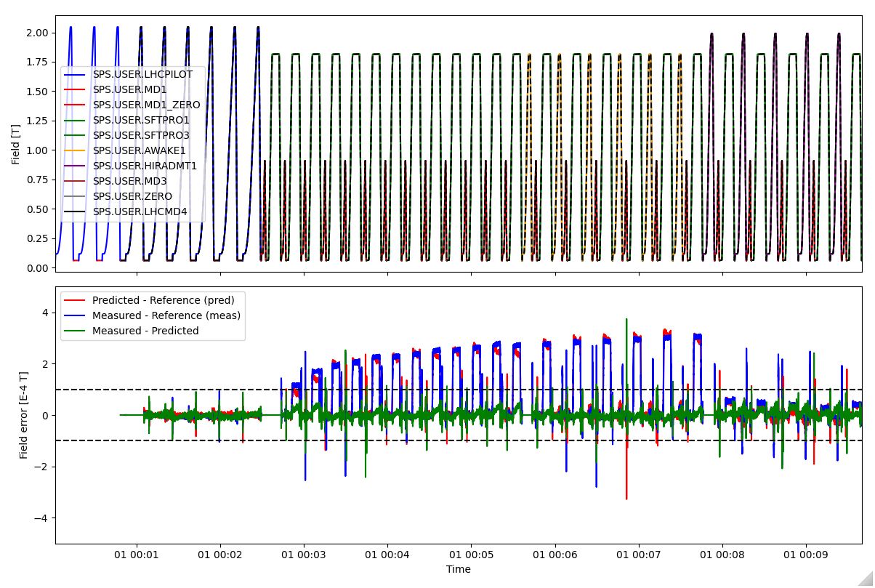
Task: Click the SPS.USER.MD1_ZERO legend label
Action: (x=146, y=105)
